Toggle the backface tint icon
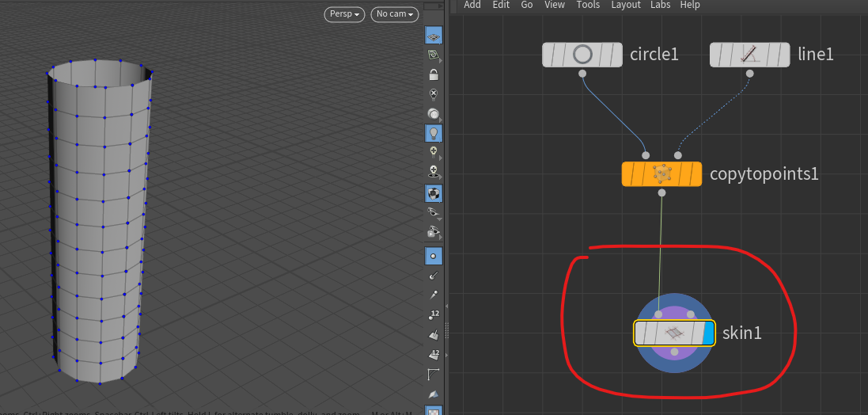 point(434,394)
